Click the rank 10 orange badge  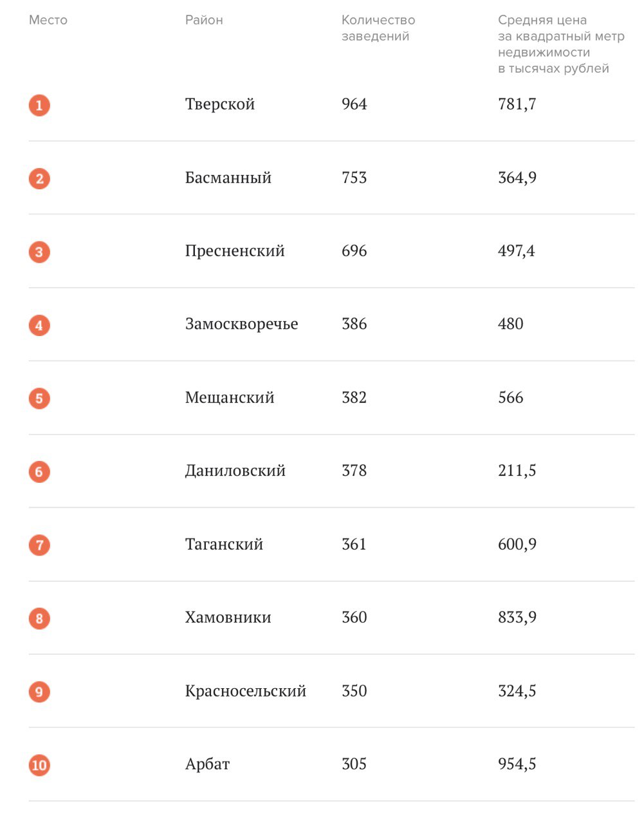(39, 765)
